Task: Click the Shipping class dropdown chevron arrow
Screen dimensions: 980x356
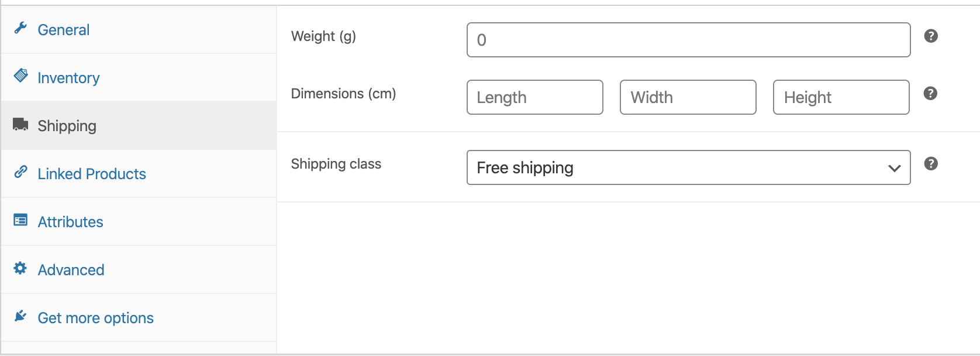Action: (x=894, y=169)
